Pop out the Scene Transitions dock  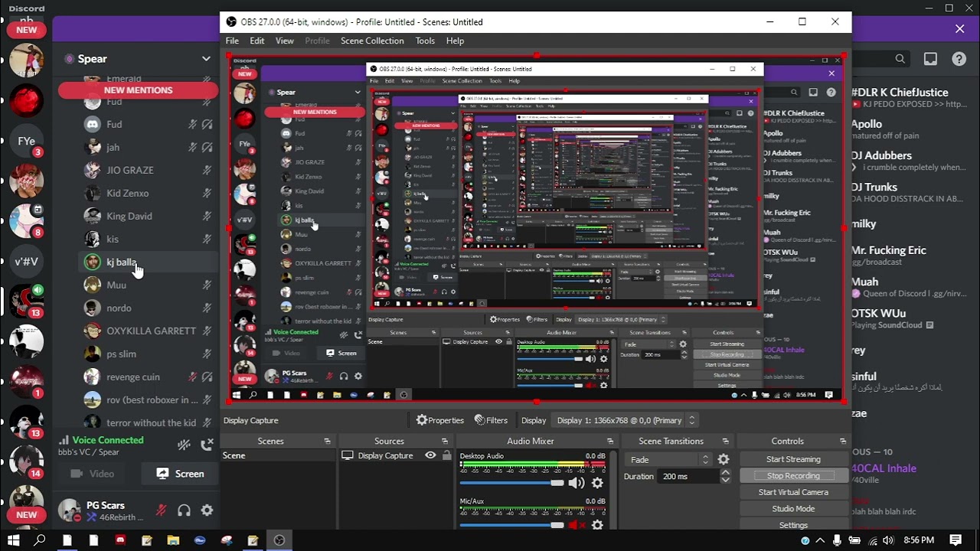coord(725,442)
